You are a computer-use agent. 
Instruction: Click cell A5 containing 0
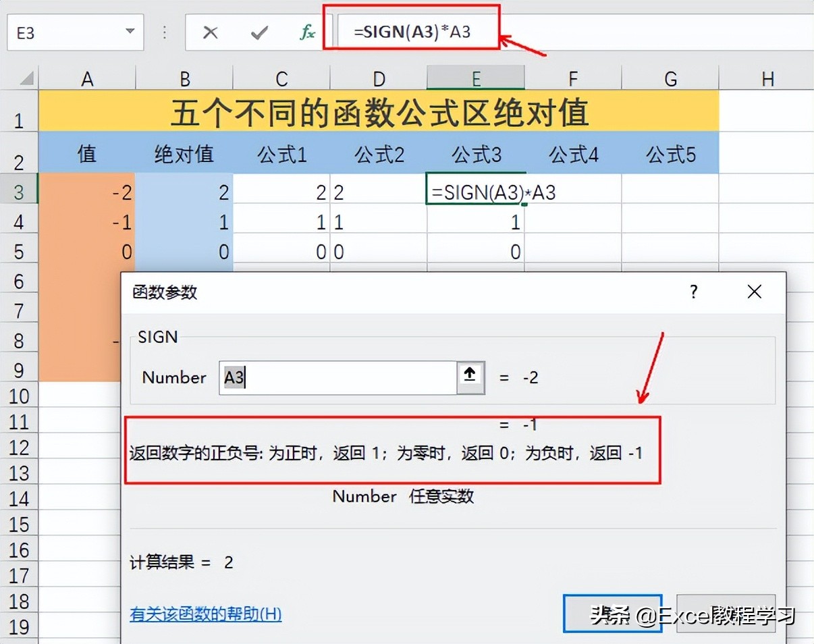(x=87, y=248)
